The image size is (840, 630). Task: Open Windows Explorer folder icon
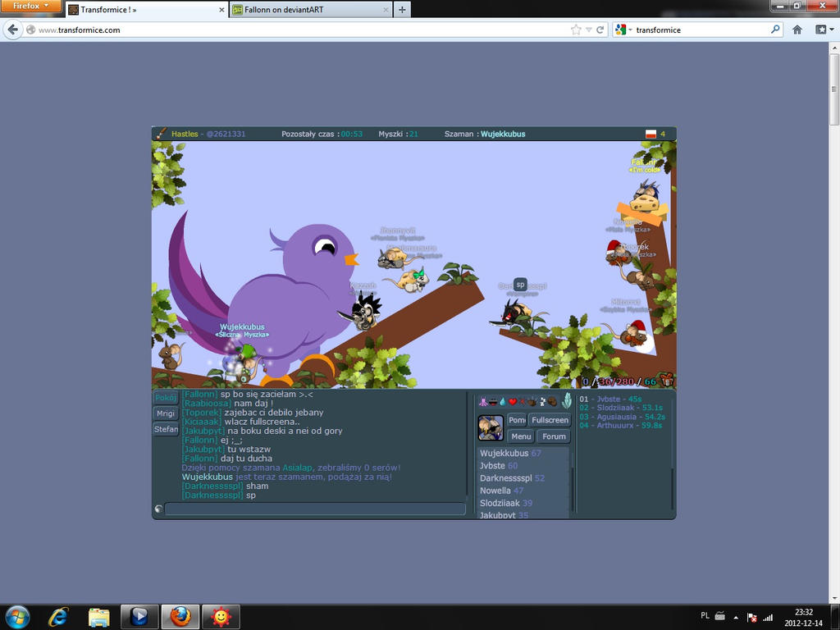pyautogui.click(x=98, y=617)
